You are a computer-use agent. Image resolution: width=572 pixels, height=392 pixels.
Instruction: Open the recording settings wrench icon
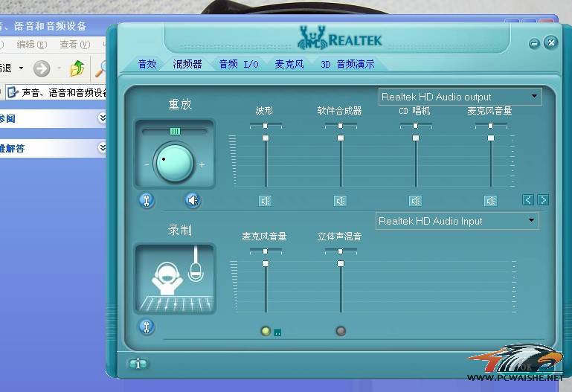tap(147, 327)
